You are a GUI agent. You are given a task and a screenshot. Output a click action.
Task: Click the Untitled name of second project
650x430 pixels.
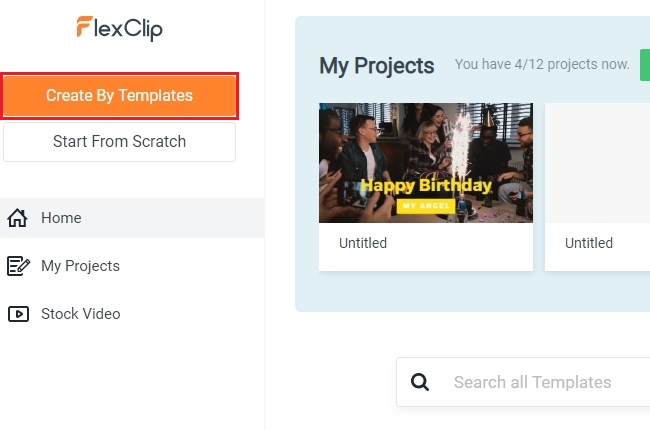point(589,243)
